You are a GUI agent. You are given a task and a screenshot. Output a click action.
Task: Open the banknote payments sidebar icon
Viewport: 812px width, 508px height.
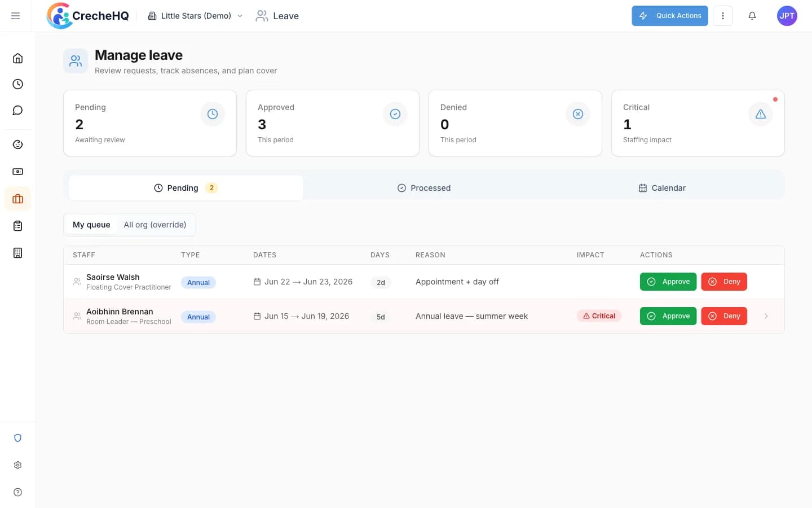click(x=17, y=172)
